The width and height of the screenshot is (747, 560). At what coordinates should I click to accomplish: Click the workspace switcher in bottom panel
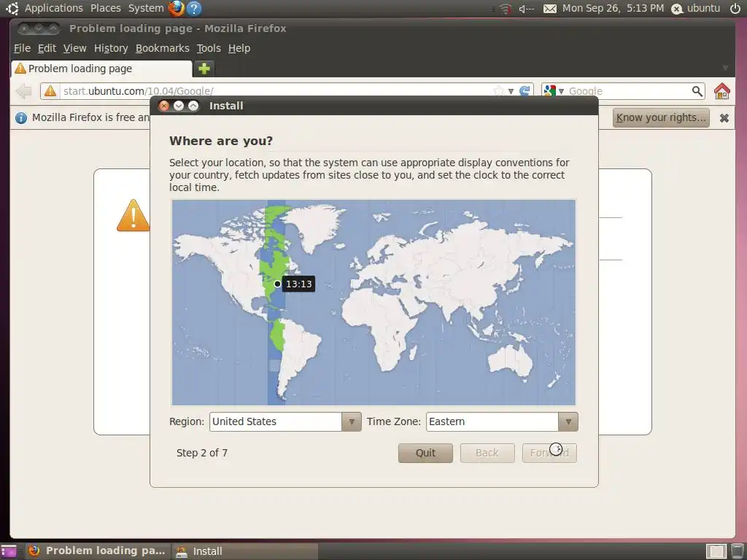coord(716,551)
